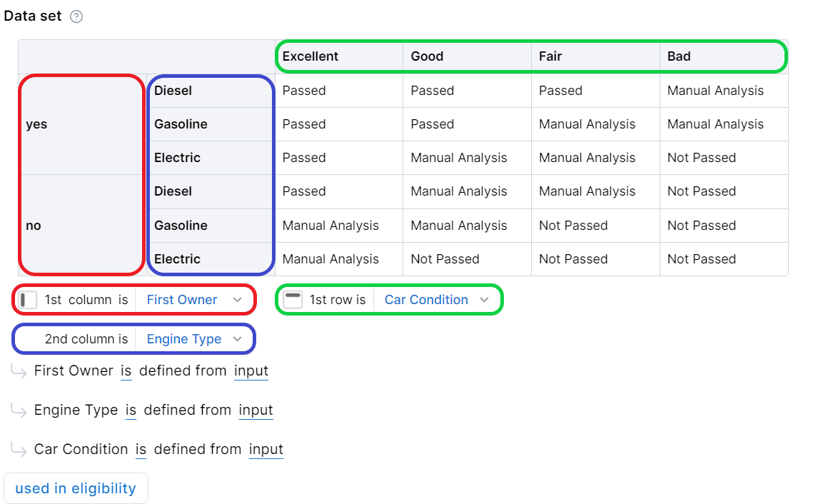Screen dimensions: 818x504
Task: Click the arrow icon beside First Owner definition
Action: click(x=19, y=371)
